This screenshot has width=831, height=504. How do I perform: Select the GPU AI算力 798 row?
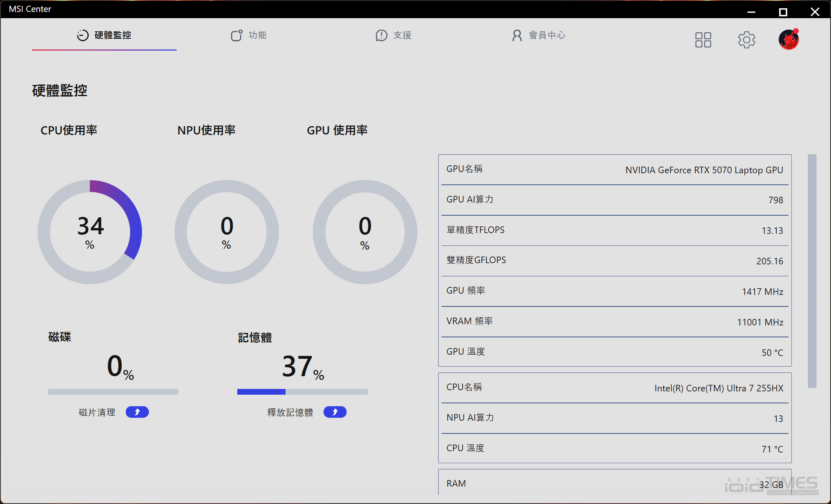(615, 200)
